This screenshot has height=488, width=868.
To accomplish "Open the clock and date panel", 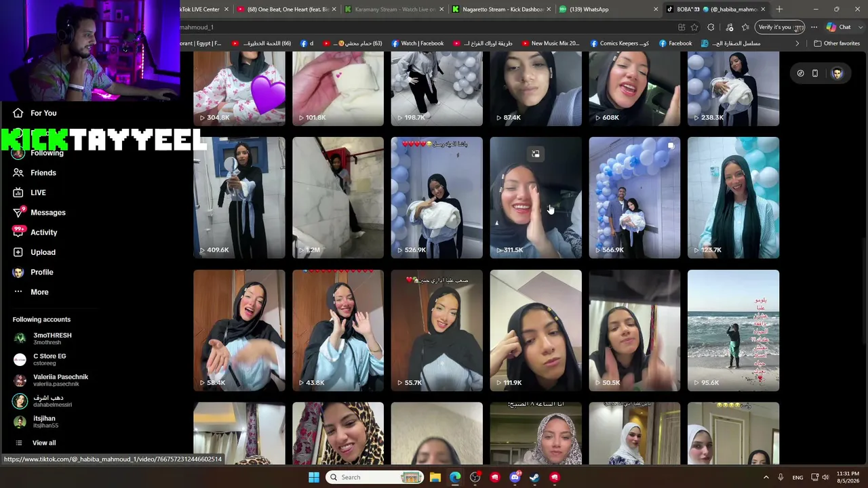I will click(x=848, y=477).
